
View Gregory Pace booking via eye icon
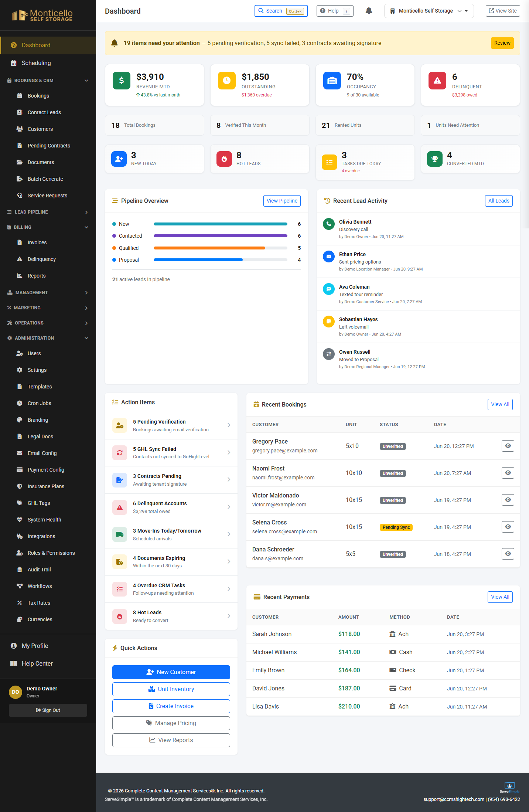point(508,446)
